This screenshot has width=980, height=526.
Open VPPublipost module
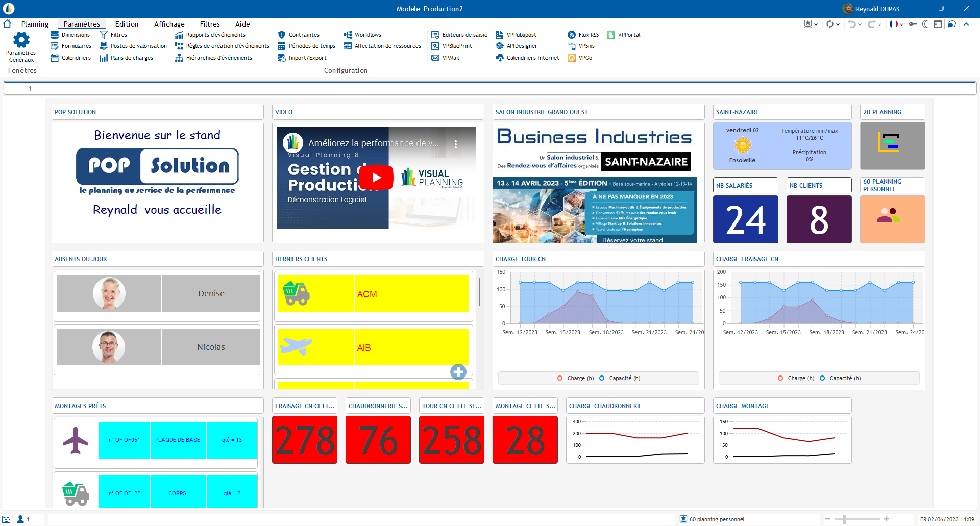coord(516,35)
